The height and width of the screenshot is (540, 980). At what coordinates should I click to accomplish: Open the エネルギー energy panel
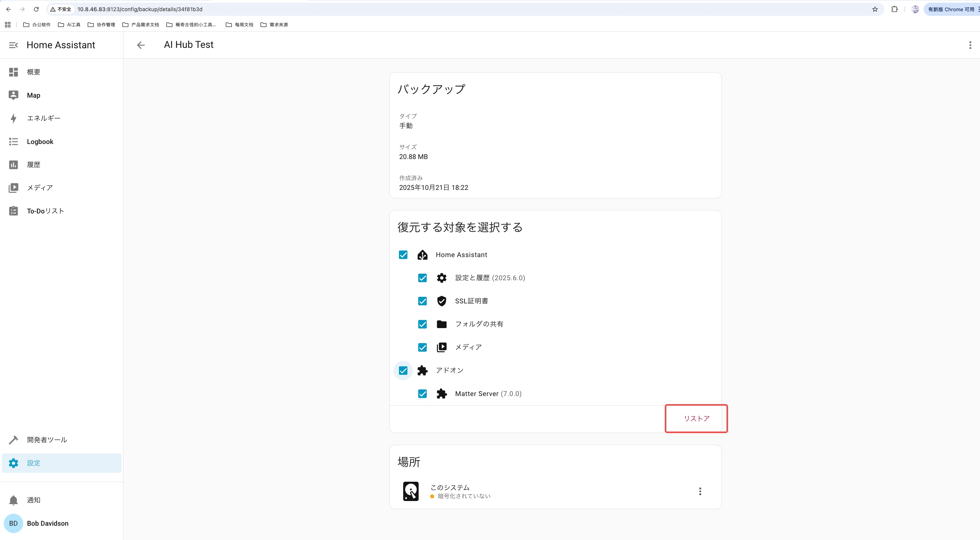(62, 118)
